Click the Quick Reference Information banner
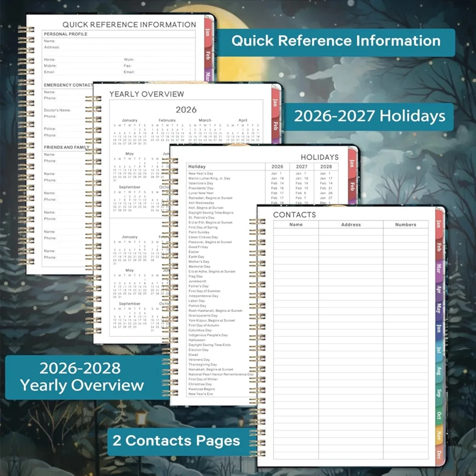The image size is (476, 476). (336, 41)
